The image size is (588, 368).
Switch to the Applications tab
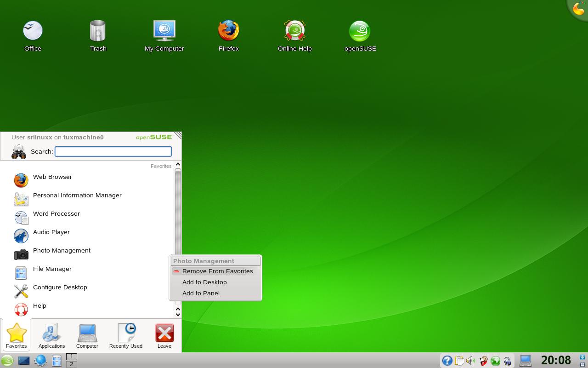click(x=51, y=334)
